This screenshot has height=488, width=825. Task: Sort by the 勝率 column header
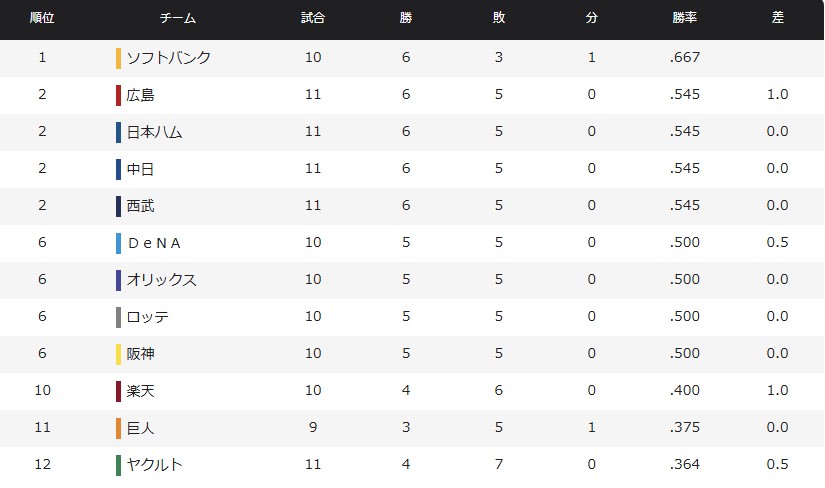pyautogui.click(x=685, y=19)
